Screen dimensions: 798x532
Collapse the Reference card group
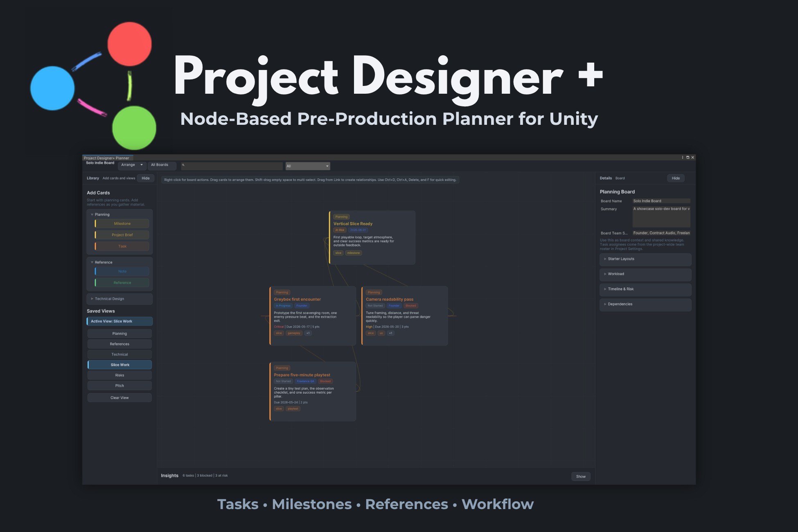(92, 262)
